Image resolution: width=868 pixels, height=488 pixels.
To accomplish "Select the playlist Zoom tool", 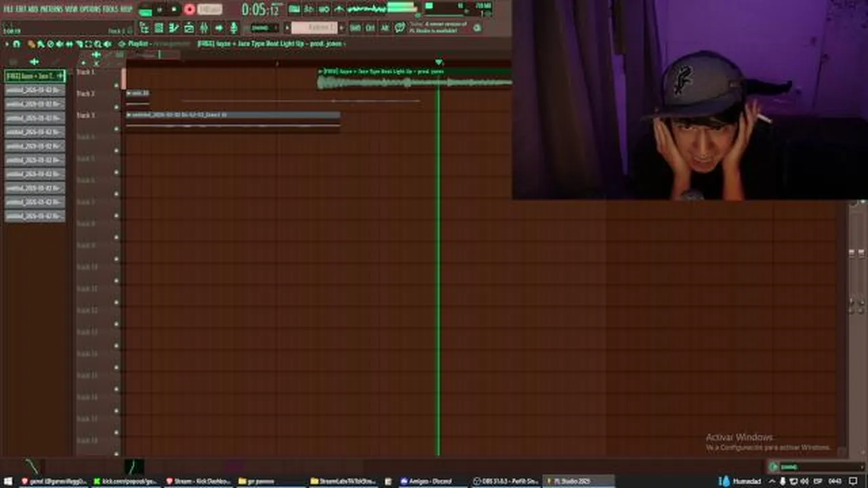I will coord(98,44).
